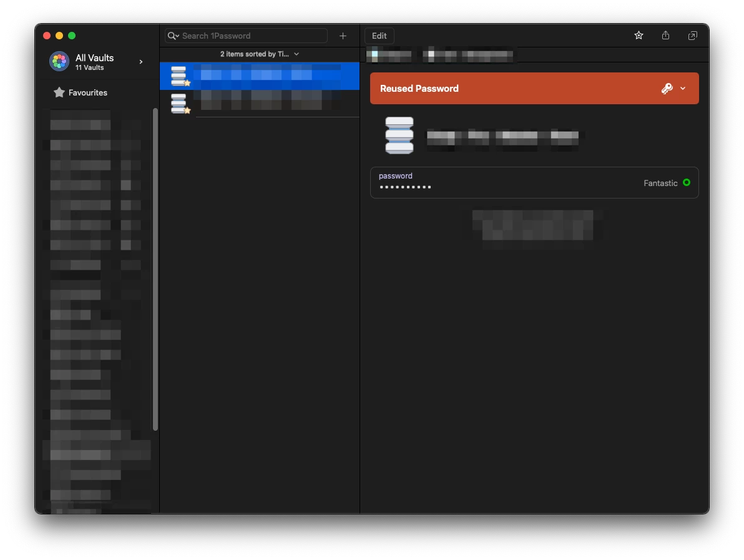The image size is (744, 560).
Task: Click the Search 1Password field
Action: pos(246,36)
